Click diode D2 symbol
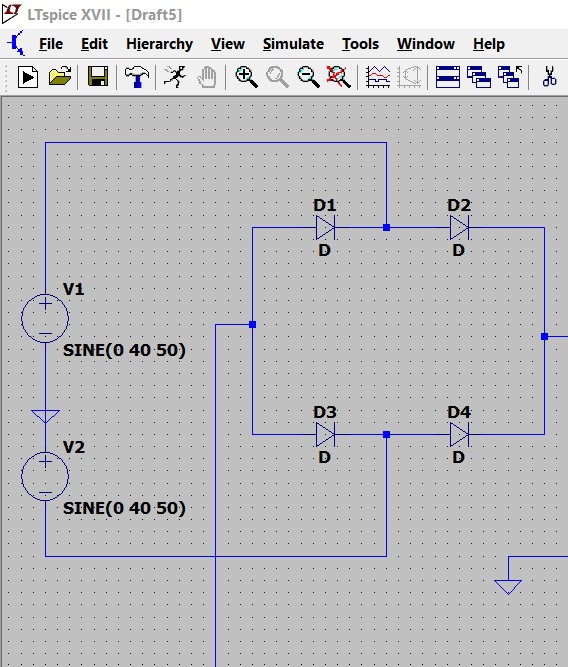Image resolution: width=568 pixels, height=667 pixels. (460, 228)
